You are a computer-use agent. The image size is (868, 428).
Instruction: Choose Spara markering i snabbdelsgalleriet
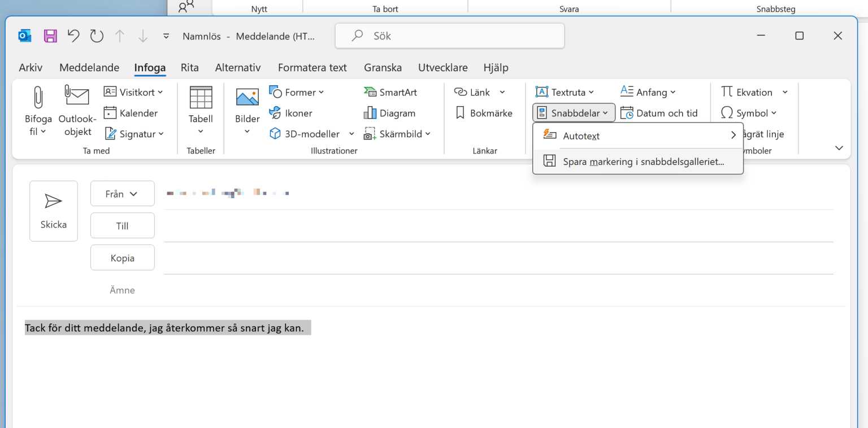643,161
